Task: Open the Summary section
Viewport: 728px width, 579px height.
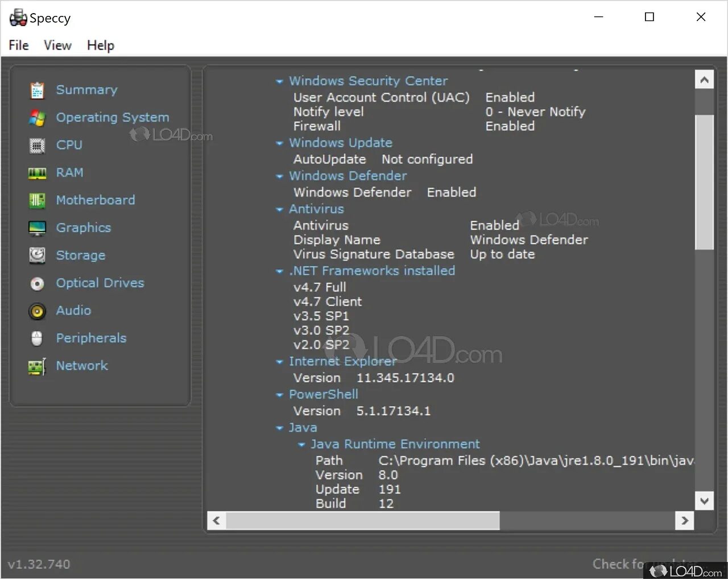Action: [x=86, y=90]
